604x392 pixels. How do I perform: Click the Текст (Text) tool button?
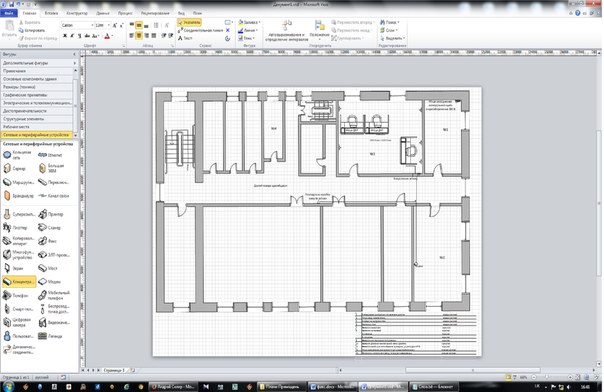pos(185,38)
